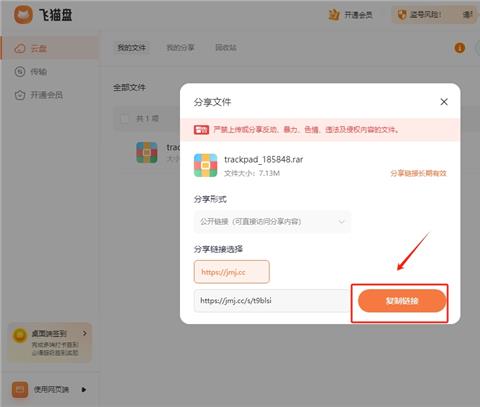
Task: Click the 开通会员 icon in sidebar
Action: tap(20, 95)
